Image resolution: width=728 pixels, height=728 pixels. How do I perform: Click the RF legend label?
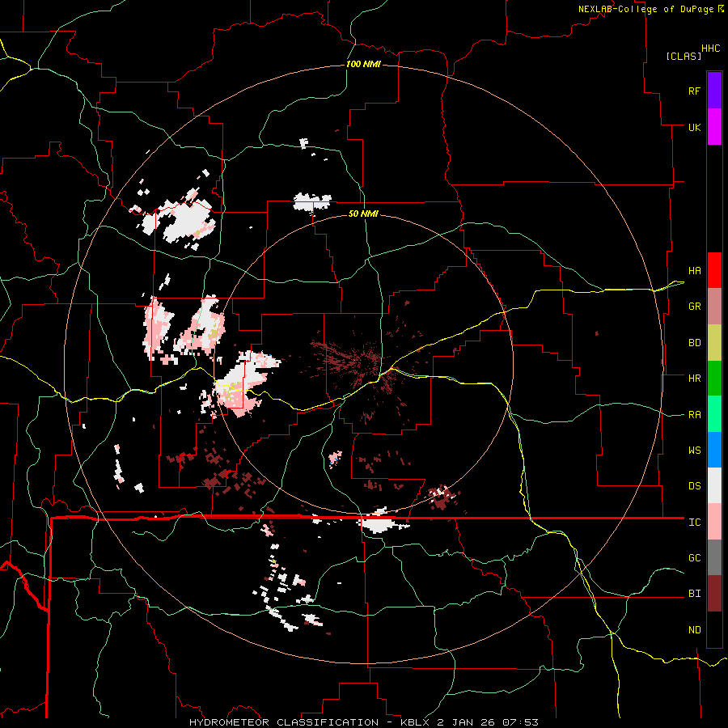click(694, 91)
